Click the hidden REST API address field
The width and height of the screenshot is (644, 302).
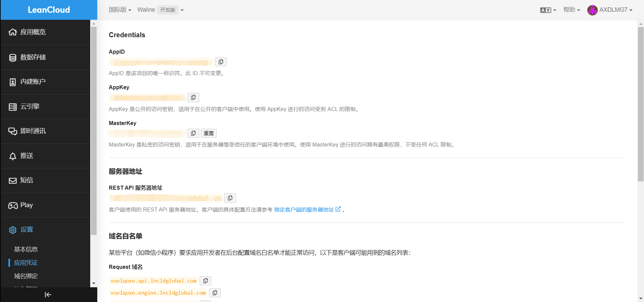pos(165,198)
